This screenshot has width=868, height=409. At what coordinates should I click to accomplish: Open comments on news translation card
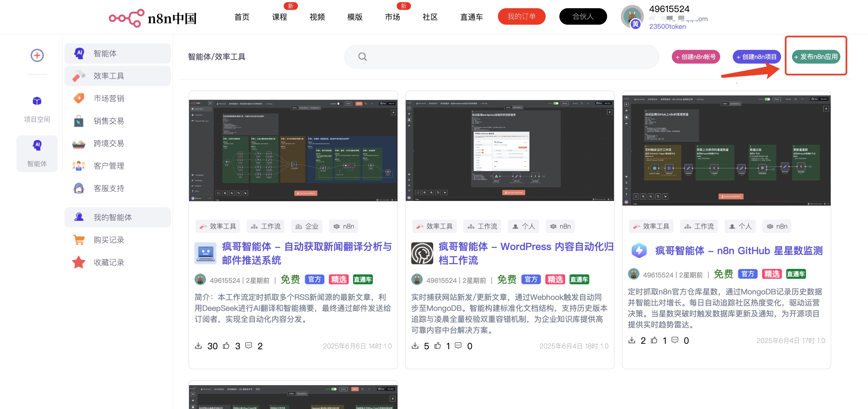(x=249, y=346)
